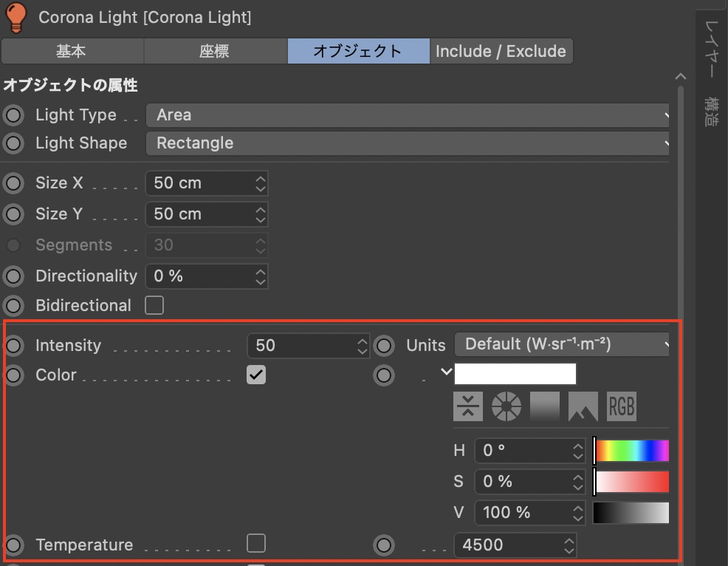Image resolution: width=728 pixels, height=566 pixels.
Task: Enable the Bidirectional checkbox
Action: click(154, 305)
